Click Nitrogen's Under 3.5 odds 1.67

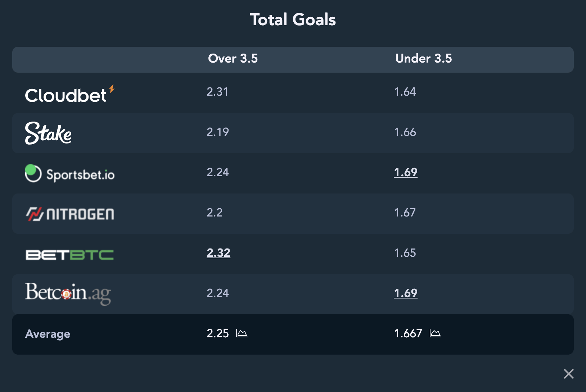pyautogui.click(x=405, y=213)
